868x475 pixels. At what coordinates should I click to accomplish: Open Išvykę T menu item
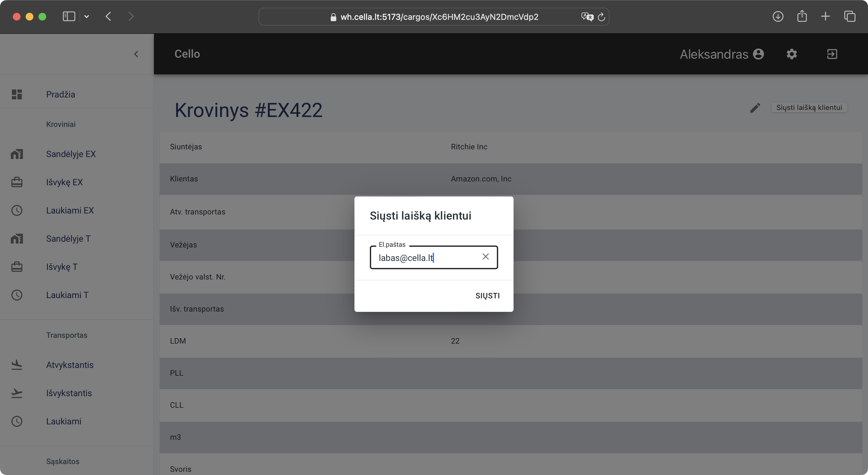[62, 267]
